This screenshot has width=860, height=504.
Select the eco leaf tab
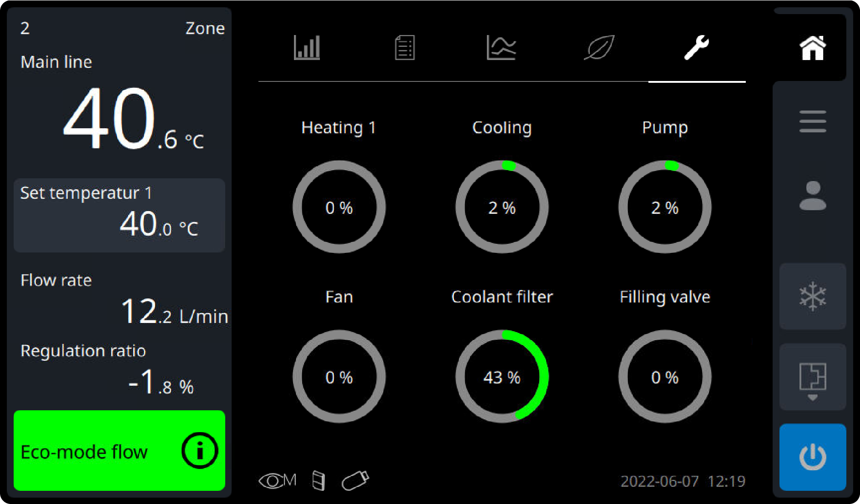(599, 48)
